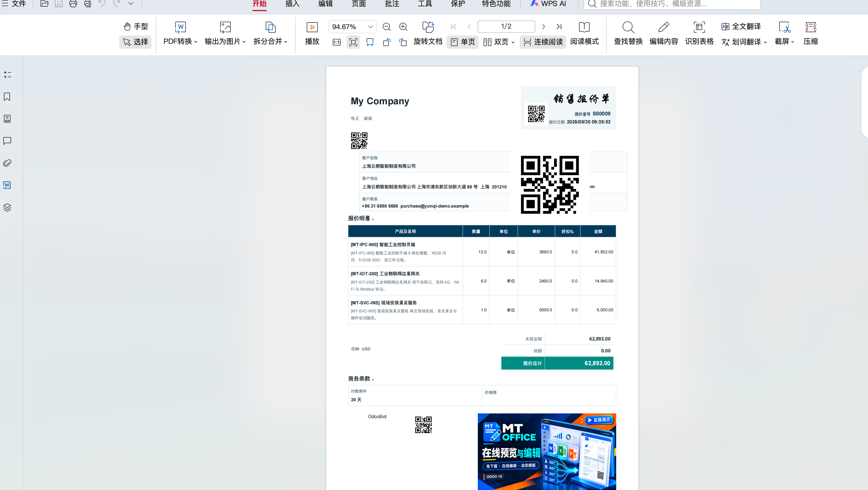868x490 pixels.
Task: Click the 旋转文档 rotate document icon
Action: pos(428,27)
